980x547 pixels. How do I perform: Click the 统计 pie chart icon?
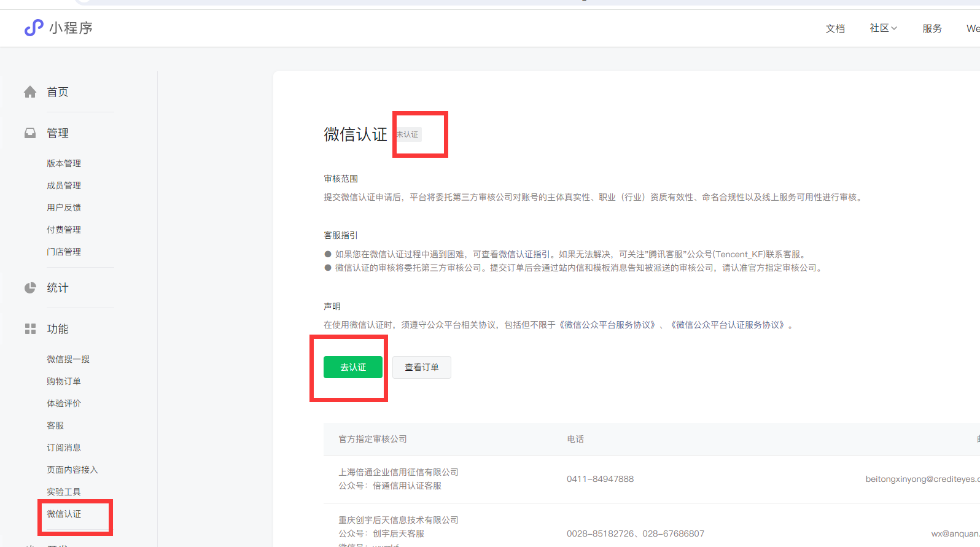30,288
